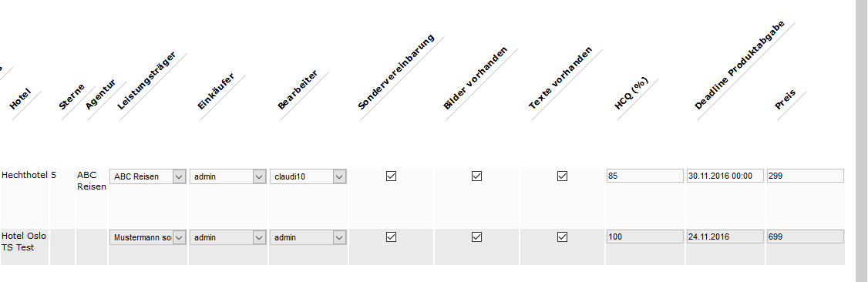Open Einkäufer dropdown in Hotel Oslo row
The width and height of the screenshot is (868, 282).
[228, 237]
